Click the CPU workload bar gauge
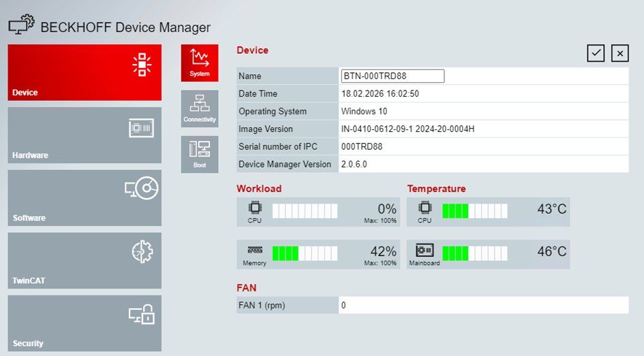Image resolution: width=644 pixels, height=356 pixels. (305, 211)
